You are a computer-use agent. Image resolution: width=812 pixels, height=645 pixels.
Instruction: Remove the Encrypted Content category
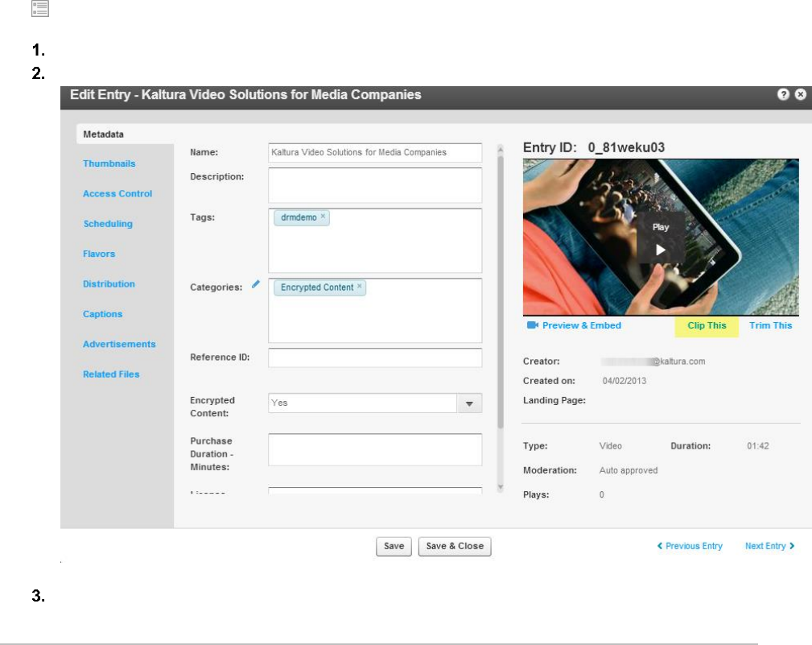(360, 286)
